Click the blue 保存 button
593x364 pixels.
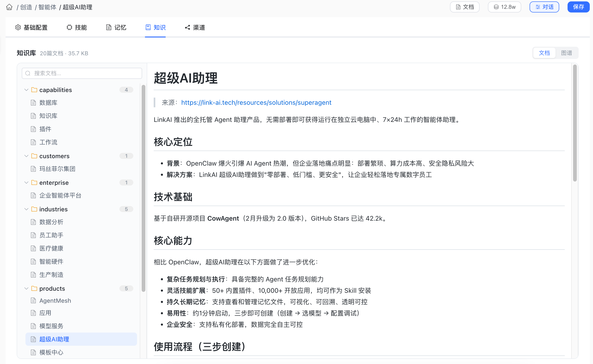[578, 7]
